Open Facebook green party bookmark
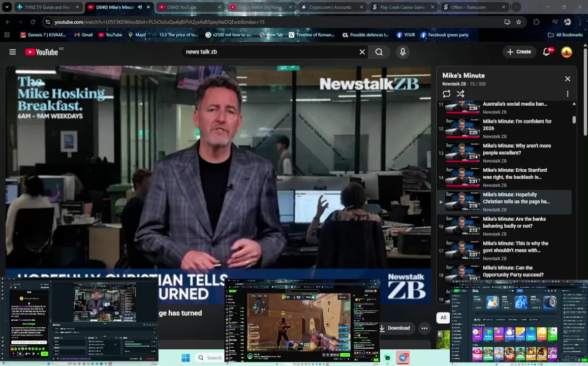Image resolution: width=588 pixels, height=366 pixels. (x=445, y=35)
